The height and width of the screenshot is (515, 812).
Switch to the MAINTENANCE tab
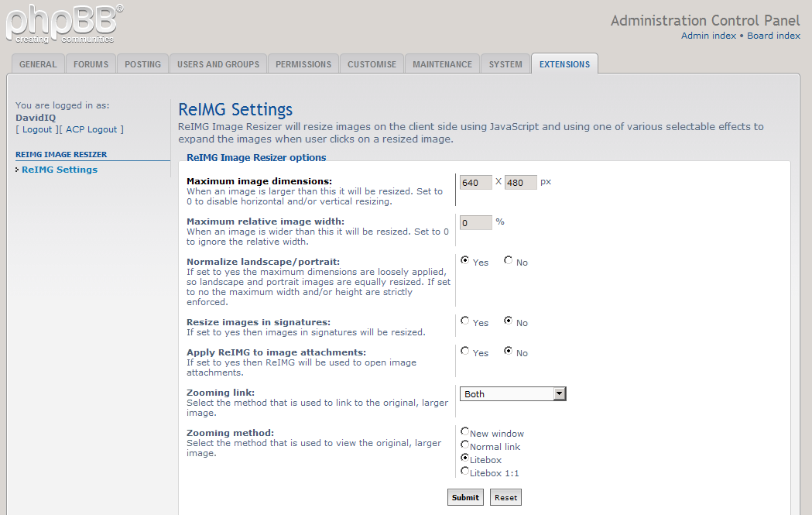pos(442,64)
